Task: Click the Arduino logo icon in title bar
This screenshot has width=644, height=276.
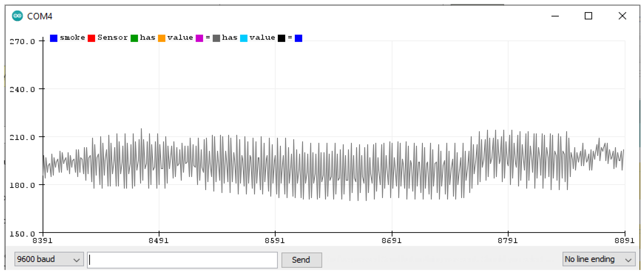Action: click(x=17, y=16)
